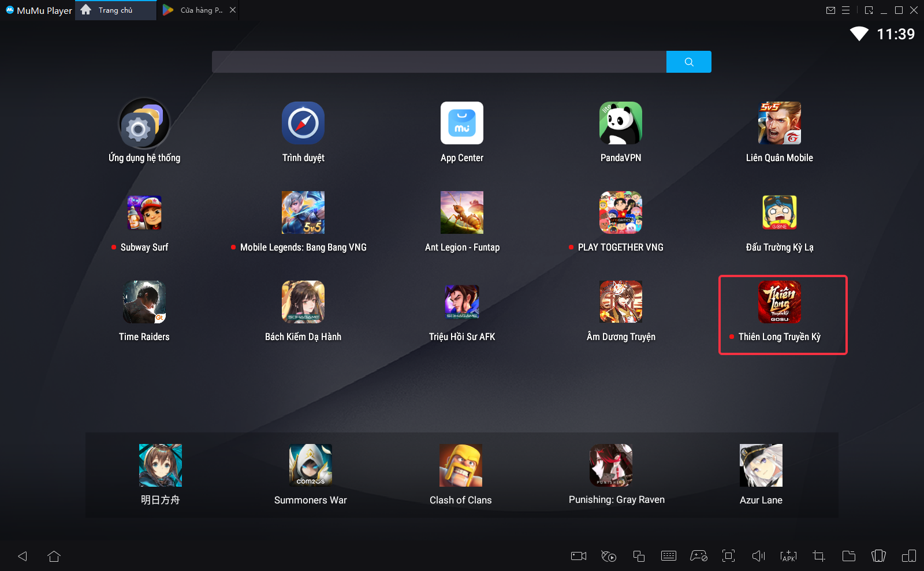
Task: Toggle fullscreen mode icon
Action: pos(728,556)
